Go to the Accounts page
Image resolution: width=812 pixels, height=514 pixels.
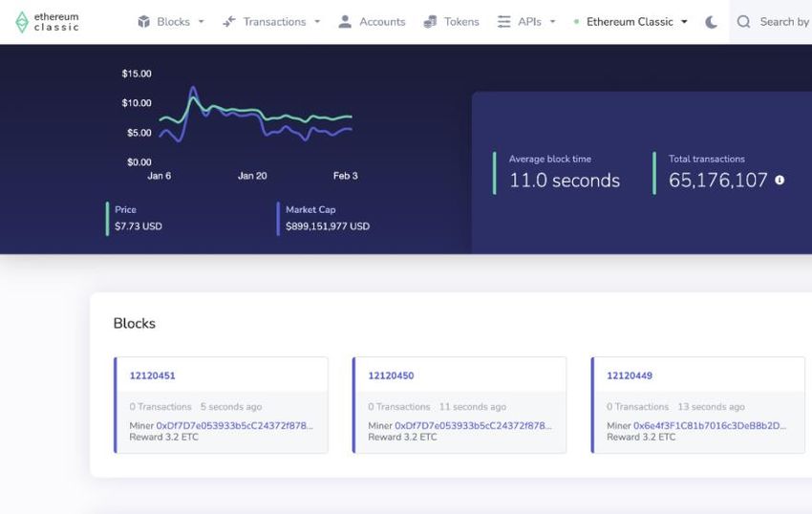(x=372, y=22)
